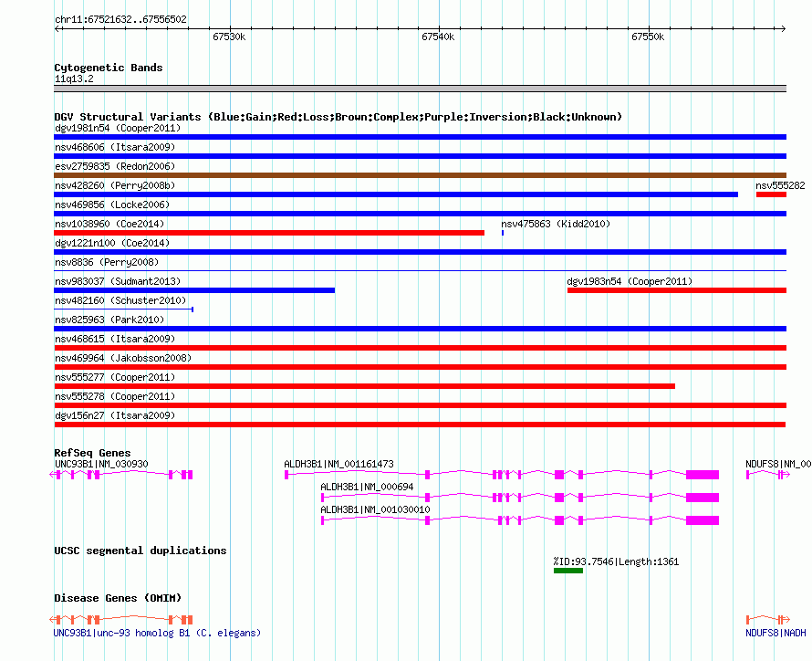Click the nsv555282 short red loss bar

click(771, 194)
